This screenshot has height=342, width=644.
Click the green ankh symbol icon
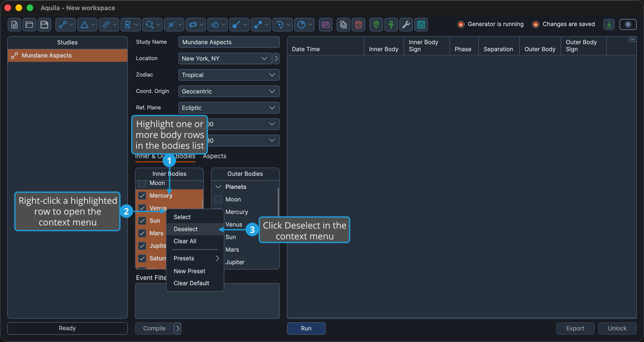(391, 25)
